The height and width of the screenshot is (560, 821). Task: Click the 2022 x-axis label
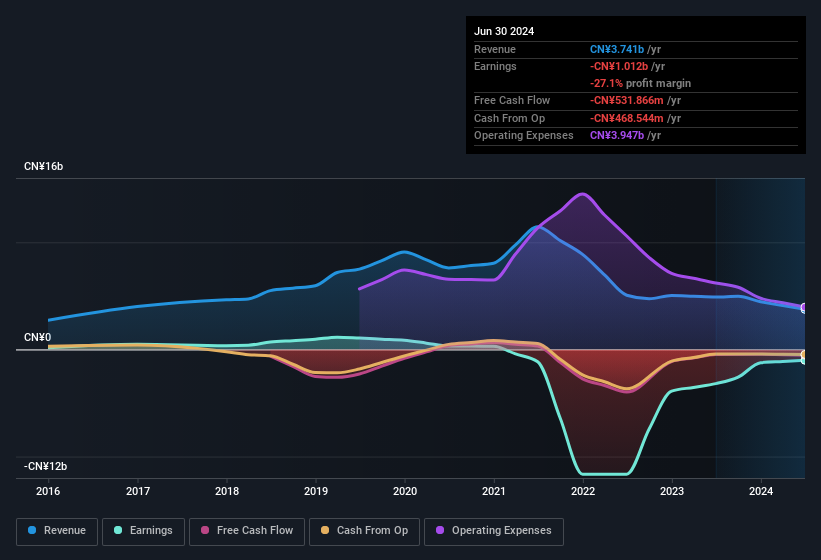[x=583, y=491]
